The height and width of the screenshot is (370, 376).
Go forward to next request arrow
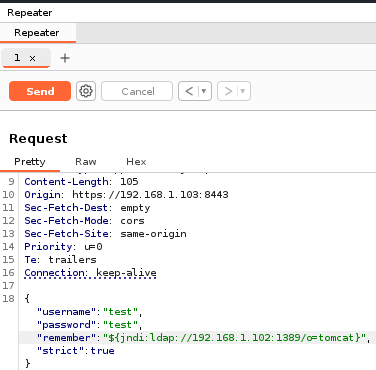[x=228, y=91]
